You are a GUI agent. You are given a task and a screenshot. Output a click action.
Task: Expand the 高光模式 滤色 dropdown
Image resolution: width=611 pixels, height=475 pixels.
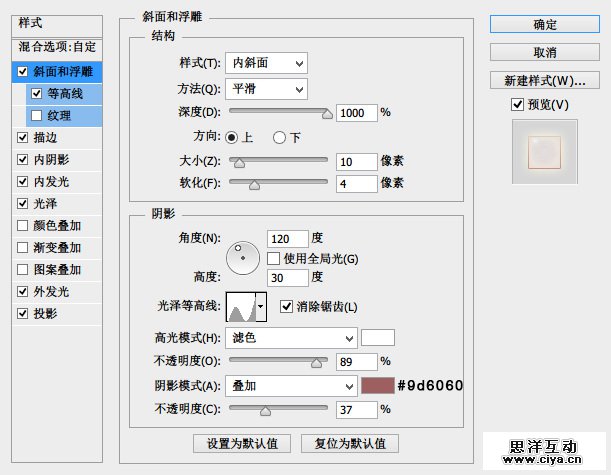[291, 337]
